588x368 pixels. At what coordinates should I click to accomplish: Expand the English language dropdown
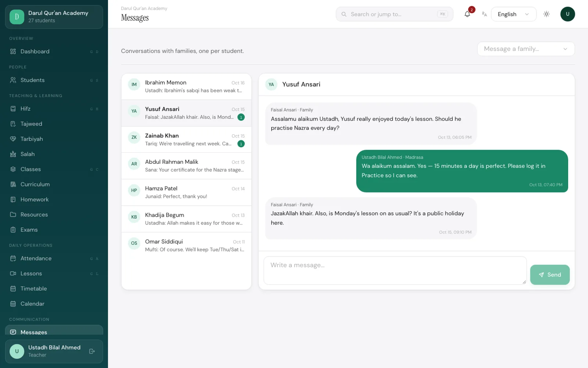(513, 14)
